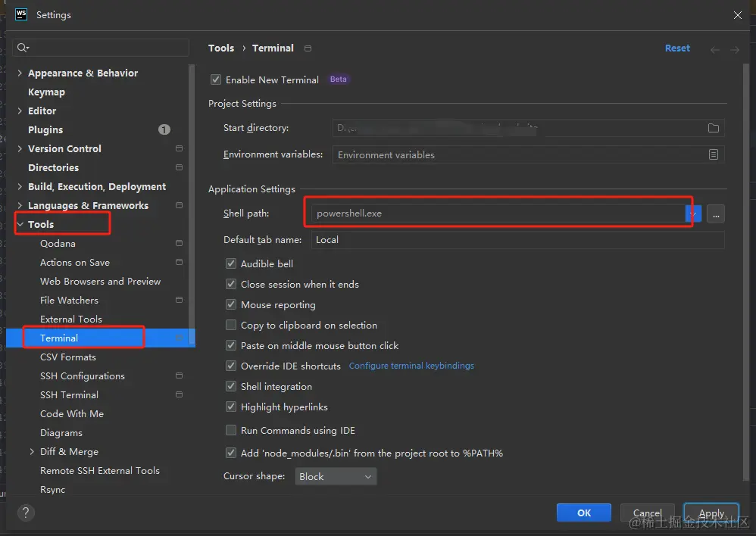The width and height of the screenshot is (756, 536).
Task: Enable Copy to clipboard on selection
Action: pyautogui.click(x=231, y=325)
